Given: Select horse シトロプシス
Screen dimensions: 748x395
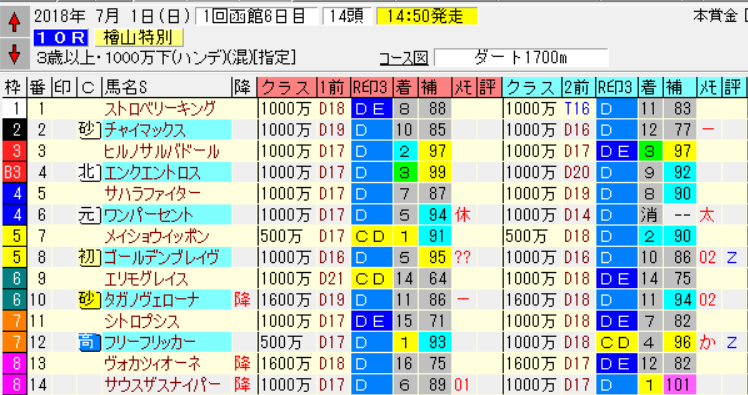Looking at the screenshot, I should click(x=166, y=321).
